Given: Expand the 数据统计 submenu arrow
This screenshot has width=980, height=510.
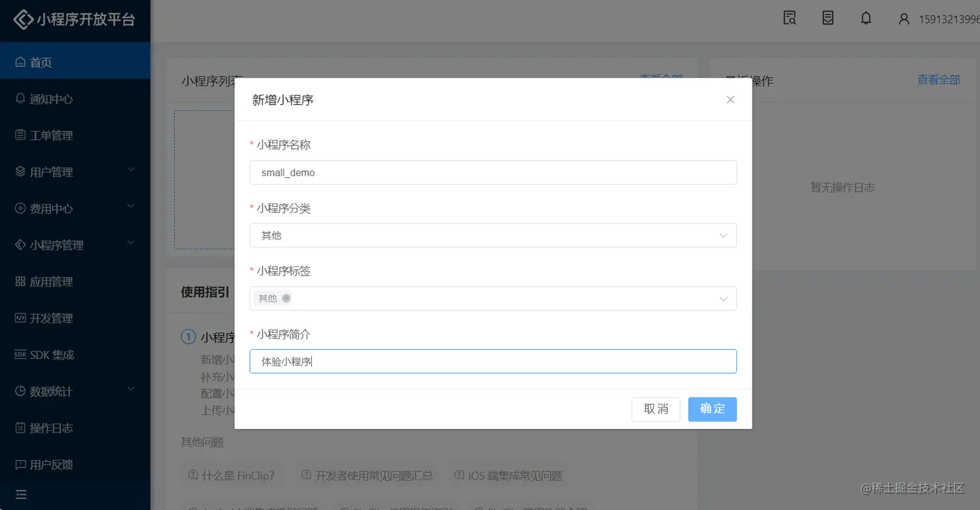Looking at the screenshot, I should (131, 389).
